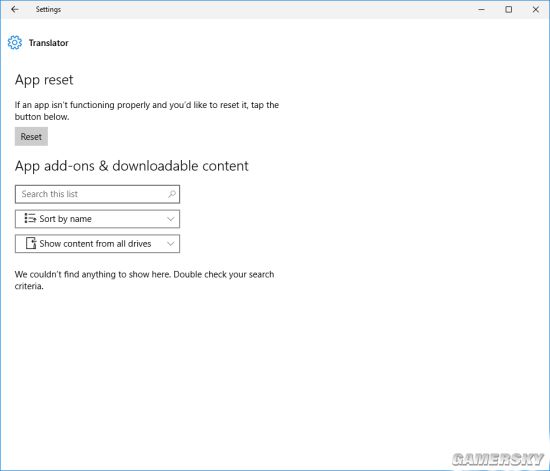Click 'App add-ons & downloadable content' heading

click(x=132, y=166)
